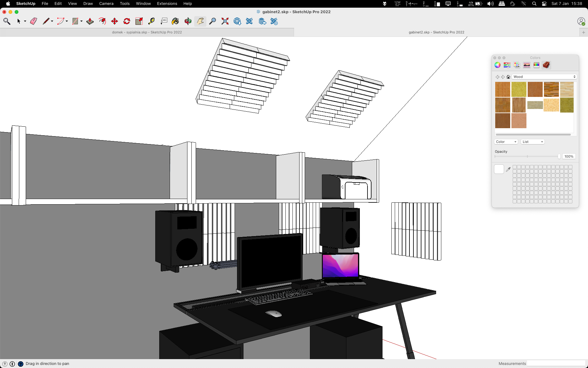Click the Search magnifier at the toolbar start
The width and height of the screenshot is (588, 368).
[7, 21]
